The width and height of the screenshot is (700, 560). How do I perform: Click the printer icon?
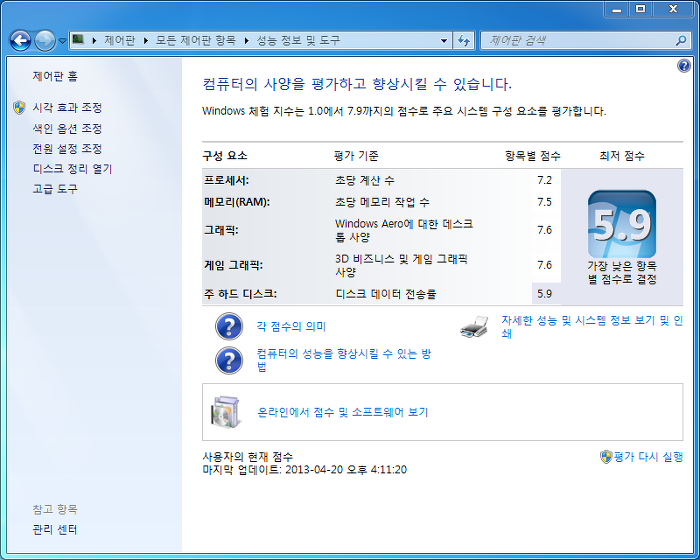474,327
